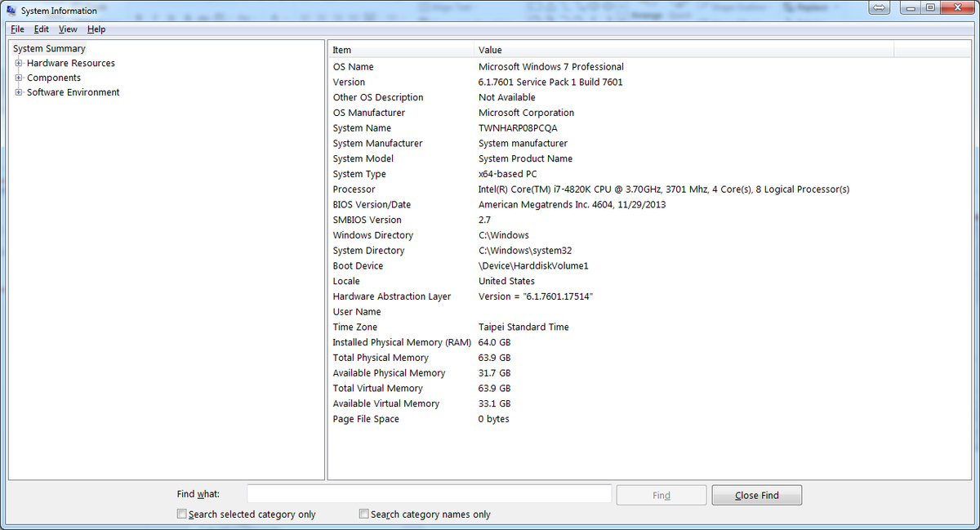Click in the Find what input field
The height and width of the screenshot is (530, 980).
click(430, 494)
